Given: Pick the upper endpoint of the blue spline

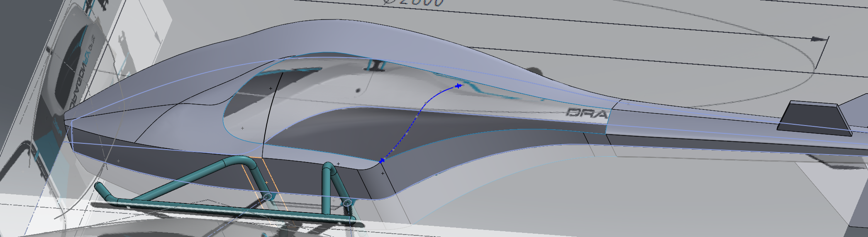Looking at the screenshot, I should (458, 86).
